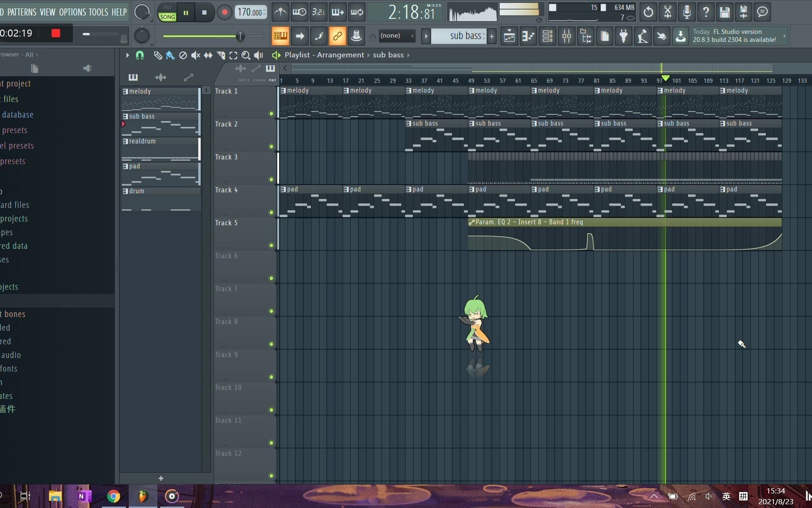Viewport: 812px width, 508px height.
Task: Open the TOOLS menu
Action: point(98,12)
